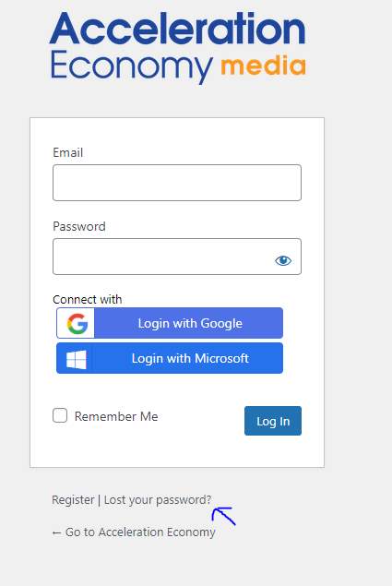Click the blue Acceleration word in logo
This screenshot has height=586, width=392.
tap(177, 28)
